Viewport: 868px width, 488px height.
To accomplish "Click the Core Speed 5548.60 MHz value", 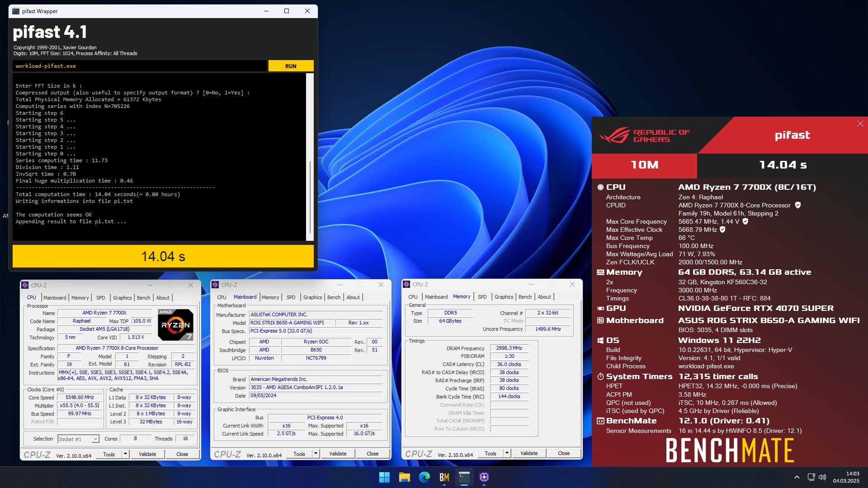I will coord(80,398).
